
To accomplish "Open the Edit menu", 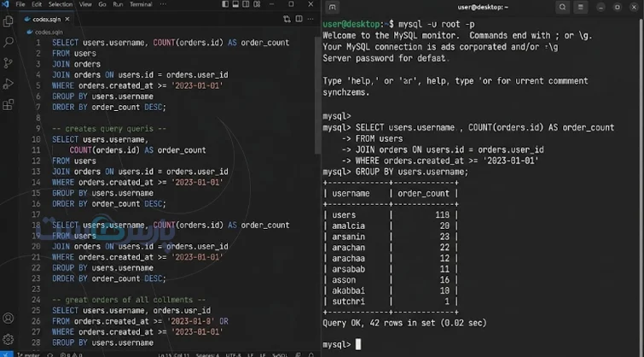I will [x=37, y=4].
